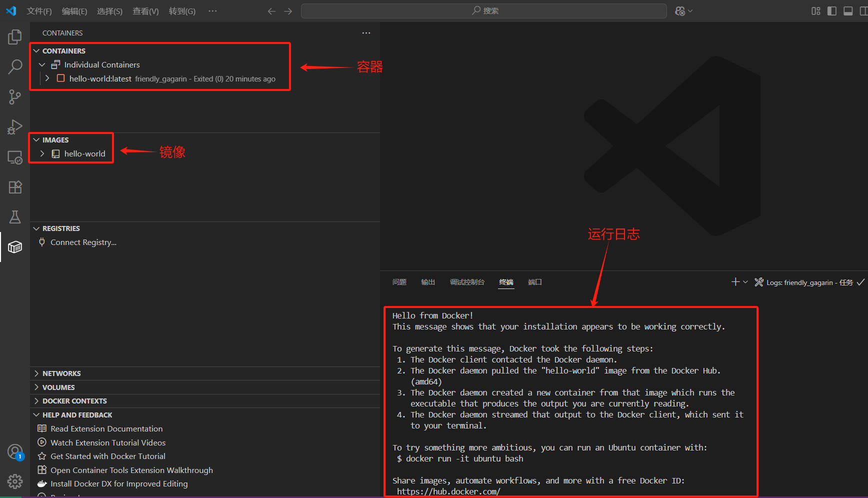The width and height of the screenshot is (868, 498).
Task: Switch to the 输出 panel tab
Action: 428,282
